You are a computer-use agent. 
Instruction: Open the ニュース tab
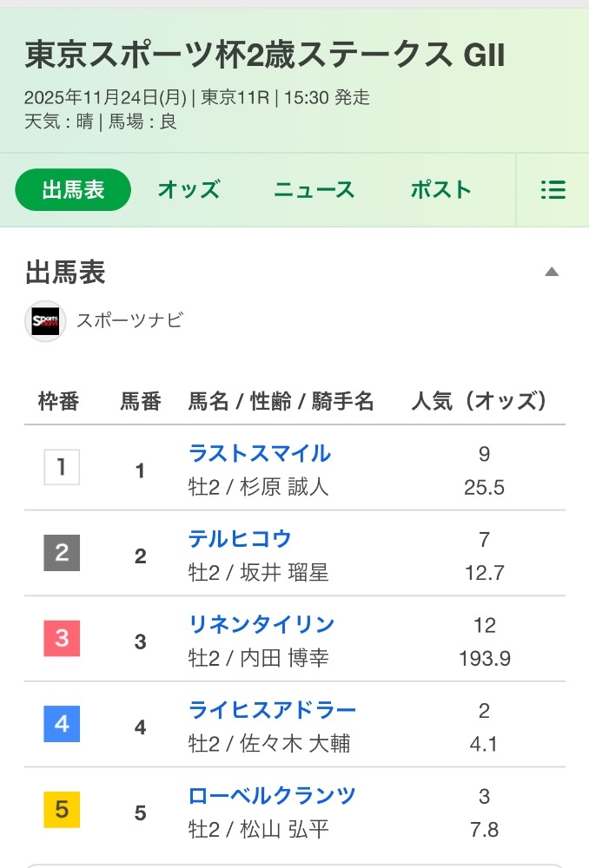pos(314,190)
